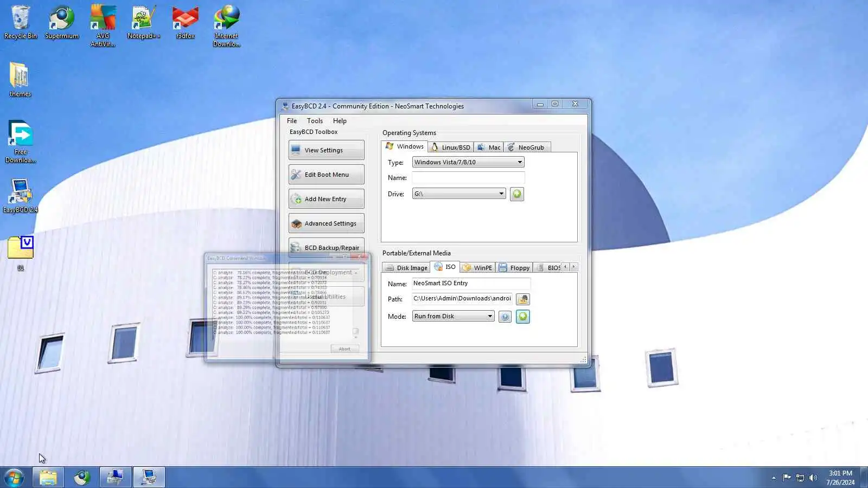This screenshot has height=488, width=868.
Task: Click the green add entry button beside Drive
Action: pyautogui.click(x=517, y=194)
